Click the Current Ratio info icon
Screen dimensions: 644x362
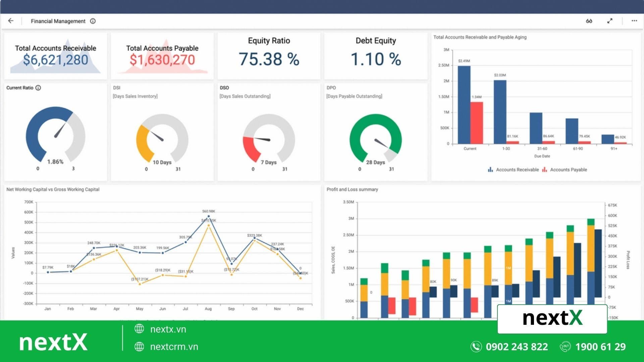tap(38, 88)
